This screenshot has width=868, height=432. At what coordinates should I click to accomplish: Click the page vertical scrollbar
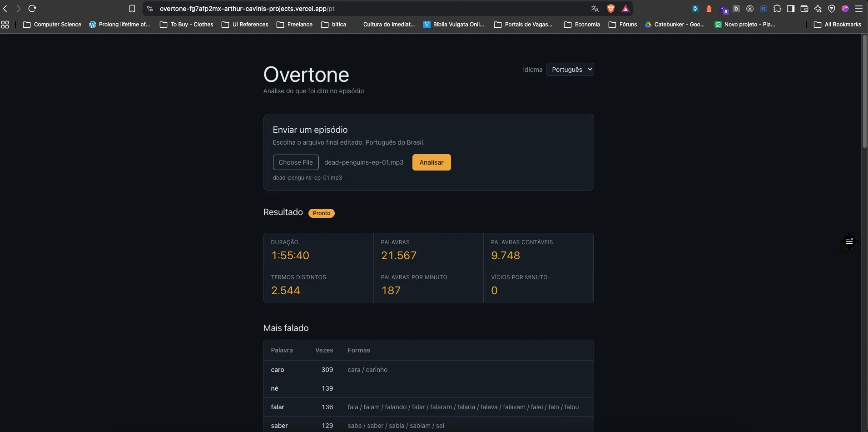coord(864,91)
